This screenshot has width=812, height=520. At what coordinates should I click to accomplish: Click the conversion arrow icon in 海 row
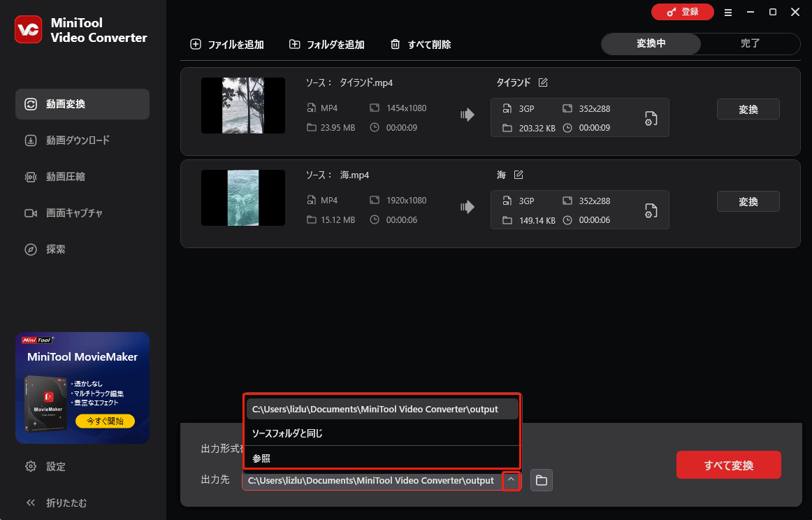(467, 207)
